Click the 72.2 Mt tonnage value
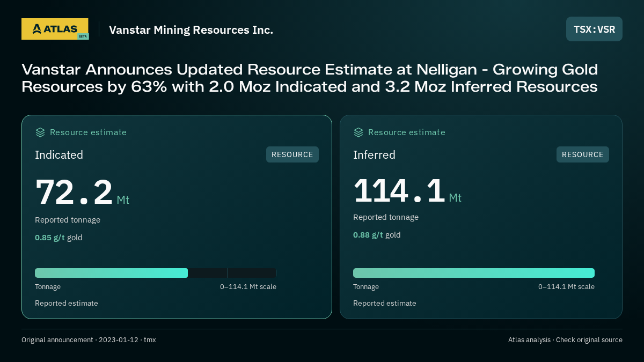 click(x=82, y=192)
